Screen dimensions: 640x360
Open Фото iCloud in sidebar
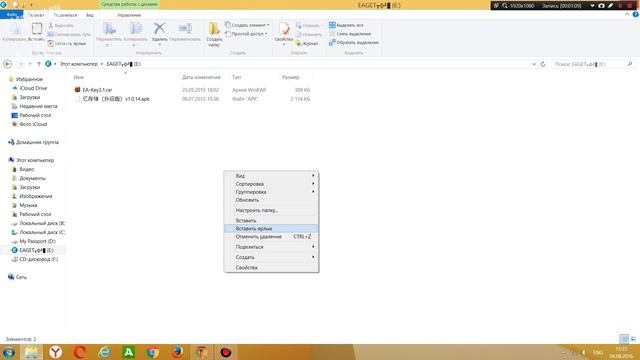tap(33, 124)
